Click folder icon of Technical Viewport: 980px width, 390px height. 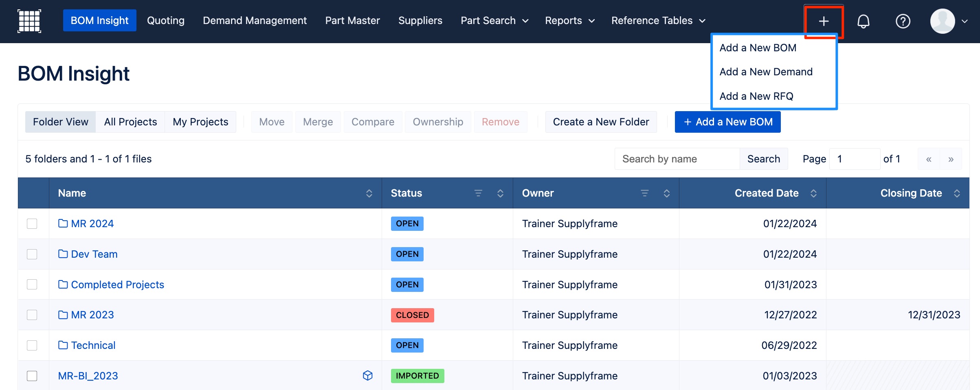[x=63, y=345]
